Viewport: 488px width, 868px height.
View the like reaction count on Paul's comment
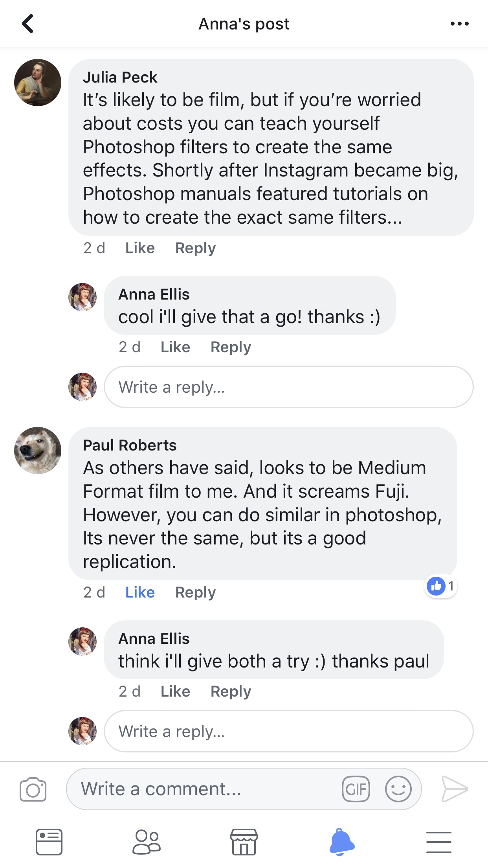click(x=441, y=586)
